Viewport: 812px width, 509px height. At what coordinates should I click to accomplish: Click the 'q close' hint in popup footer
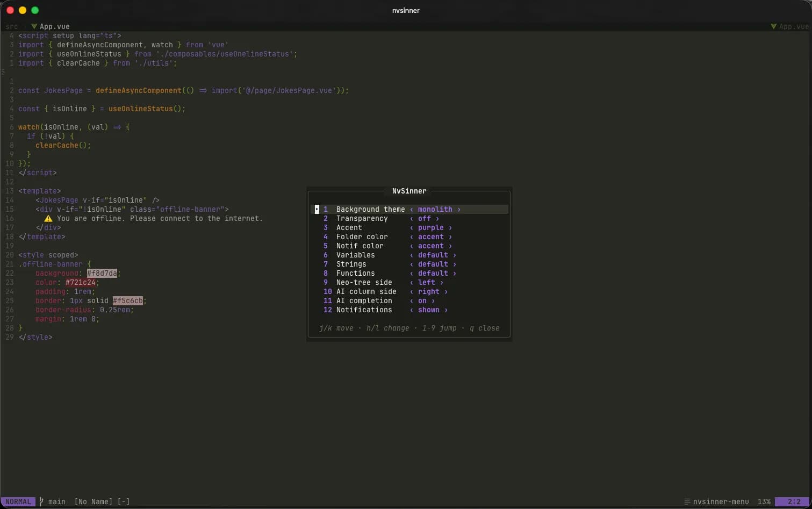click(x=485, y=328)
